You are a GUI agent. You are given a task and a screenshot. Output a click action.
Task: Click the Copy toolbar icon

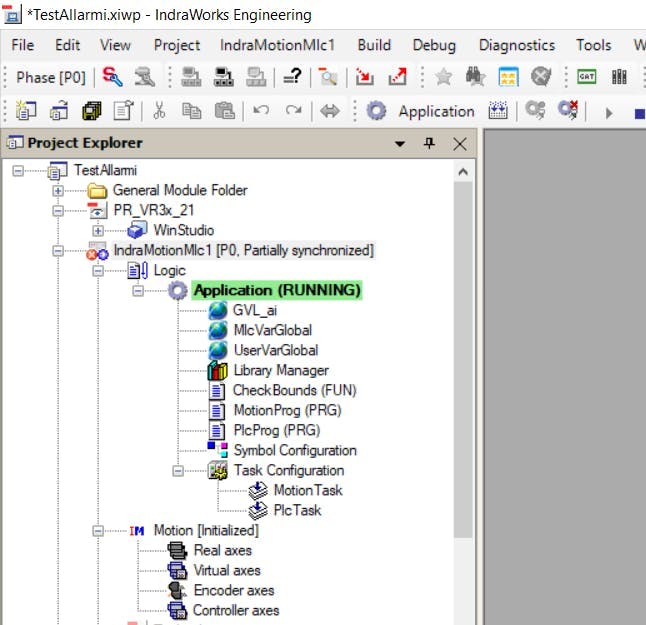[192, 111]
